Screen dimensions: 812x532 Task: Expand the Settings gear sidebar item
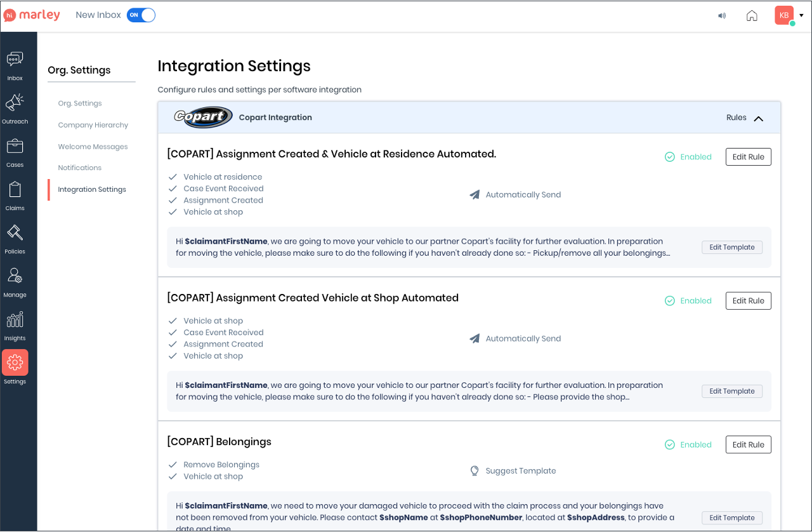coord(15,362)
